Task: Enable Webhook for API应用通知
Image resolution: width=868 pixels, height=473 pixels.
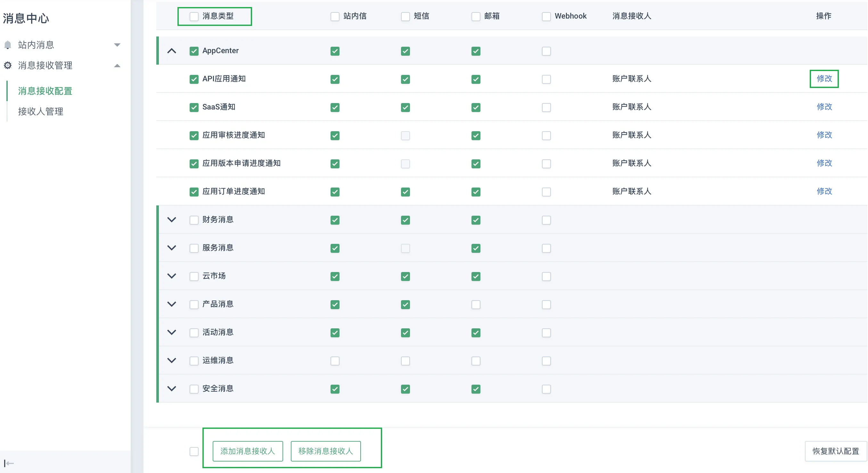Action: (x=546, y=79)
